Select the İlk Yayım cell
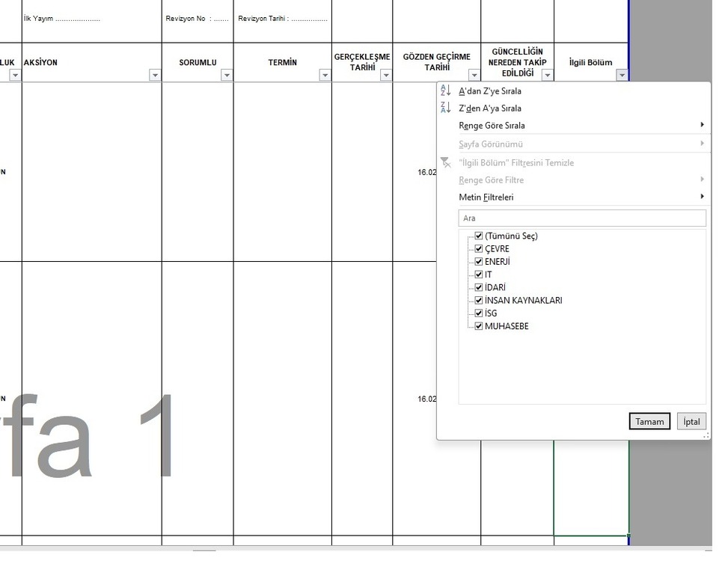 pos(92,21)
